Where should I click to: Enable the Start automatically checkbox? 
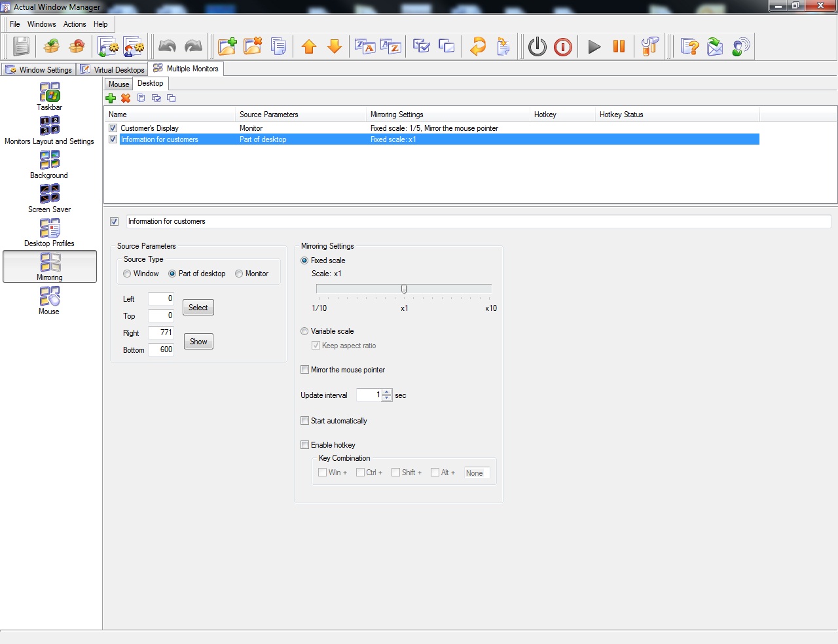[x=304, y=421]
